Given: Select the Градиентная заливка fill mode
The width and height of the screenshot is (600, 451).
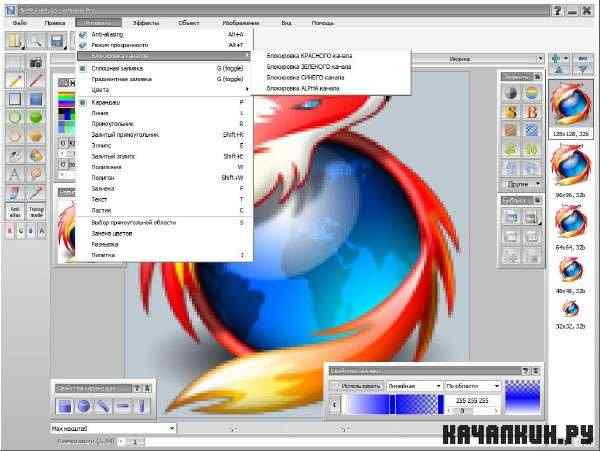Looking at the screenshot, I should click(x=165, y=79).
